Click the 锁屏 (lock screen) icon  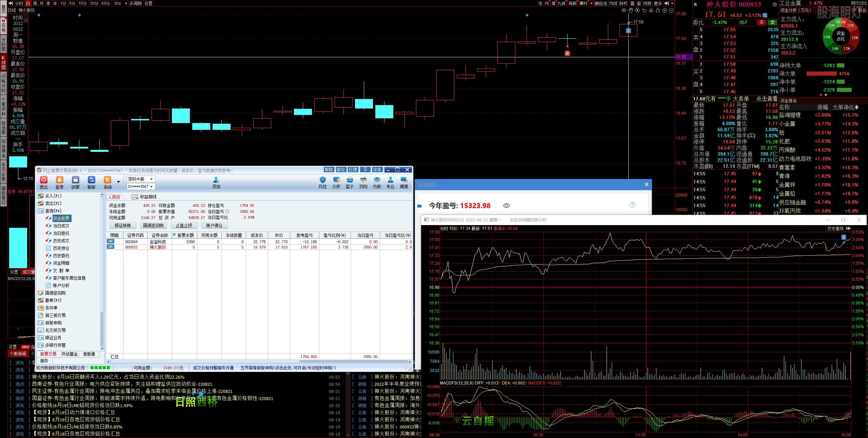(x=76, y=182)
